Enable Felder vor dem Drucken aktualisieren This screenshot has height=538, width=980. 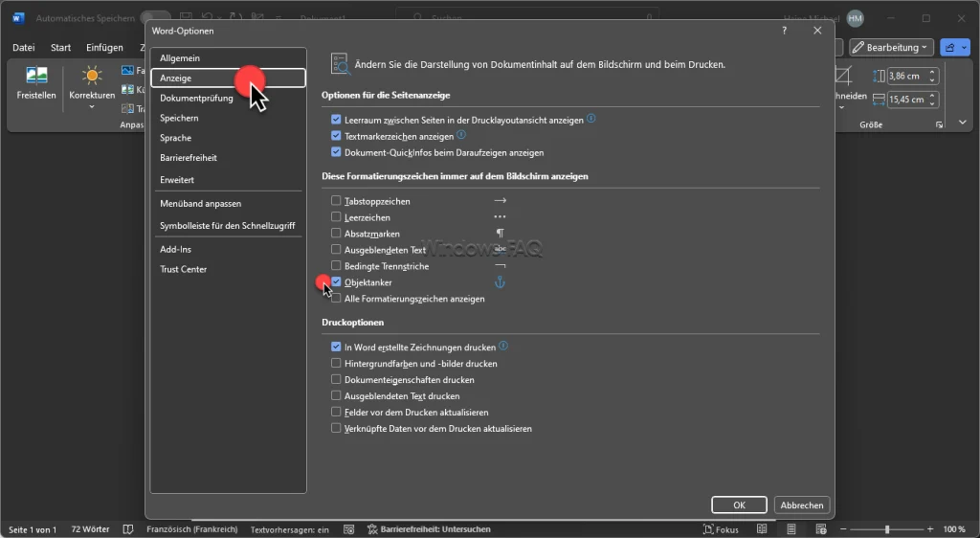tap(336, 412)
